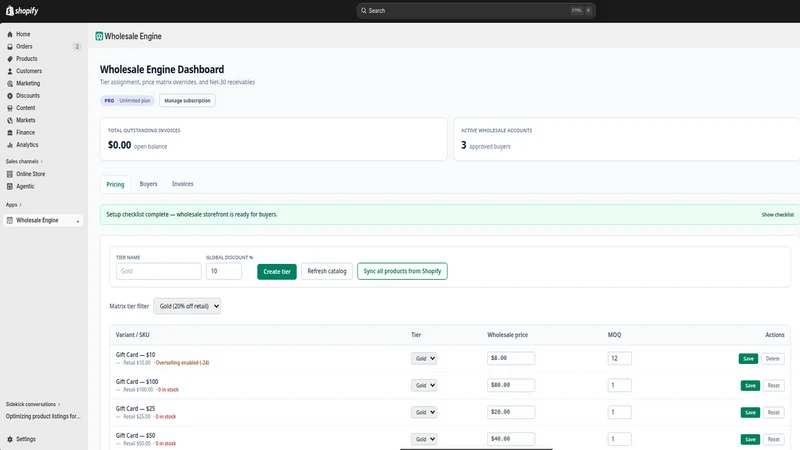Open the Optimizing product listings conversation
The width and height of the screenshot is (800, 450).
pos(43,416)
